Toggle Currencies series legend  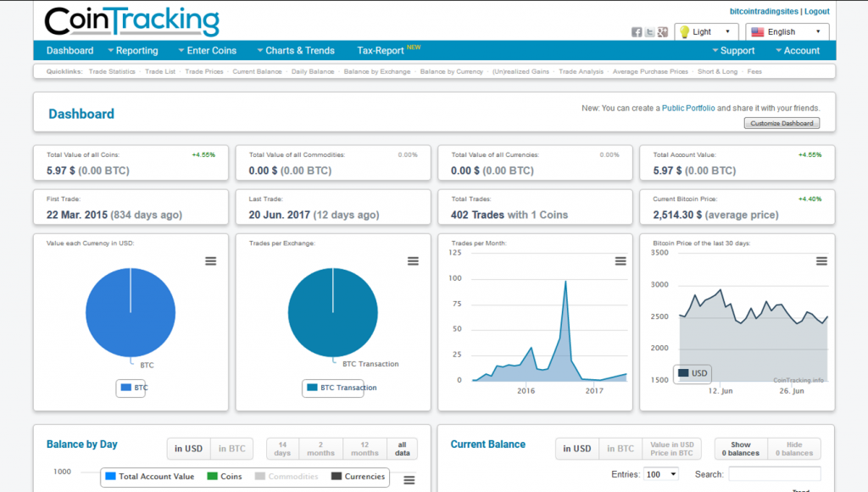pos(358,477)
